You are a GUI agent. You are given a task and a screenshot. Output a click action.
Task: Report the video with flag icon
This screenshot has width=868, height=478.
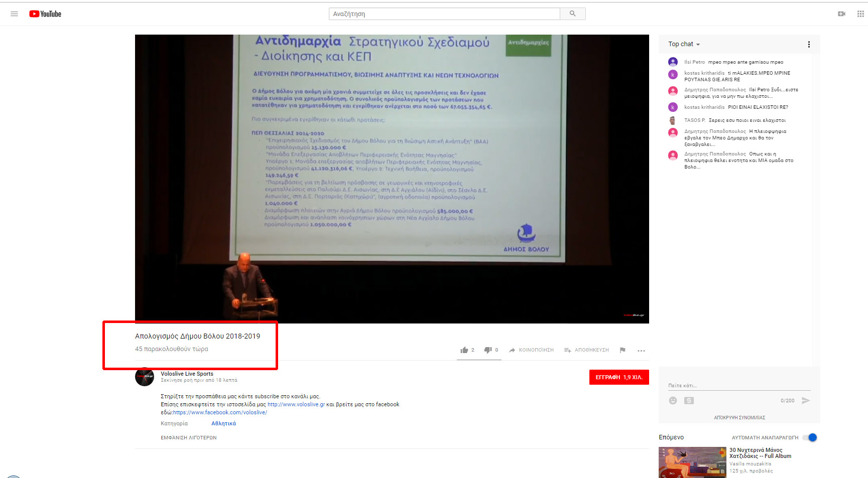623,350
